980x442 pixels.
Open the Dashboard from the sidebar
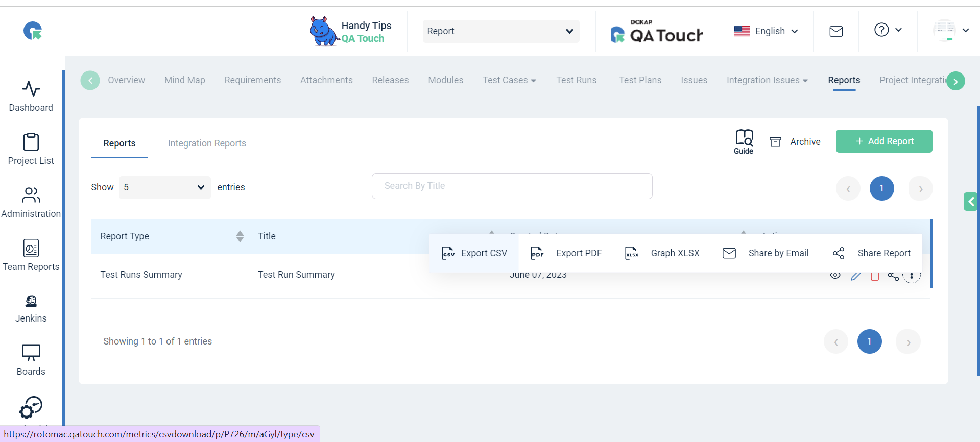pos(31,96)
